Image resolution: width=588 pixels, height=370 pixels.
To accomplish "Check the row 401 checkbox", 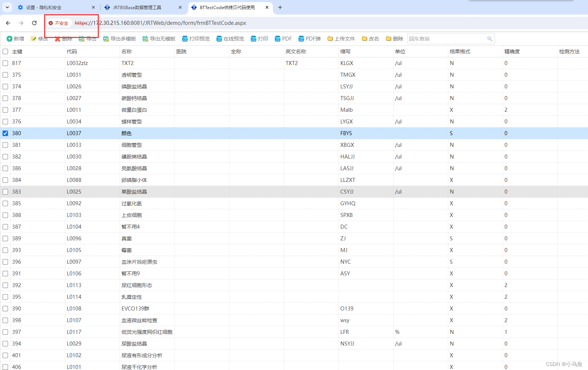I will coord(5,355).
